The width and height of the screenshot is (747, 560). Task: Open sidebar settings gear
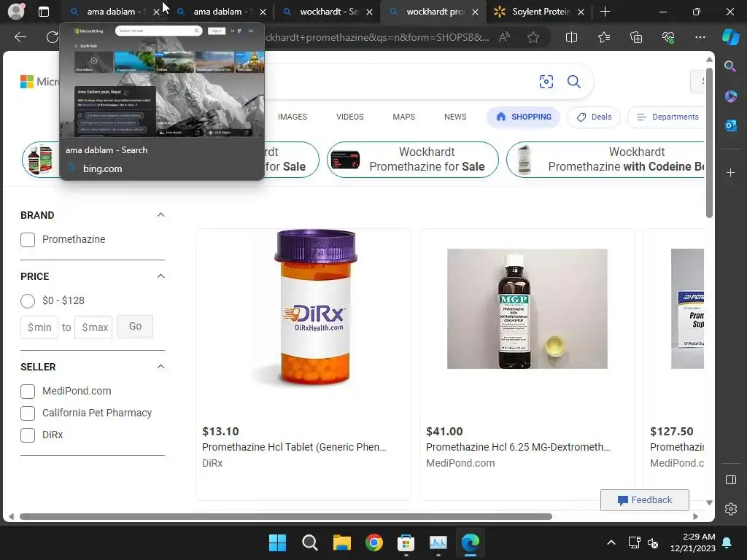point(730,509)
